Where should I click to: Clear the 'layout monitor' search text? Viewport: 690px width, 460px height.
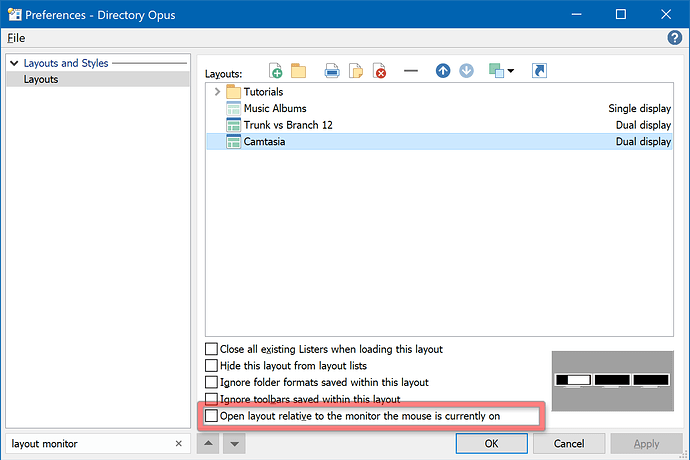tap(179, 443)
